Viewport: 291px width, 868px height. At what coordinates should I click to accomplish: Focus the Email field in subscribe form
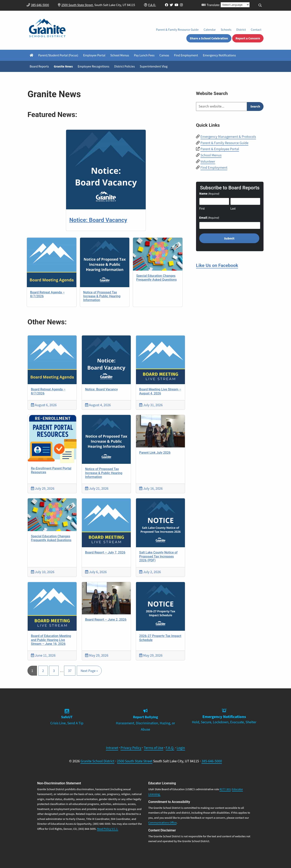(x=230, y=225)
